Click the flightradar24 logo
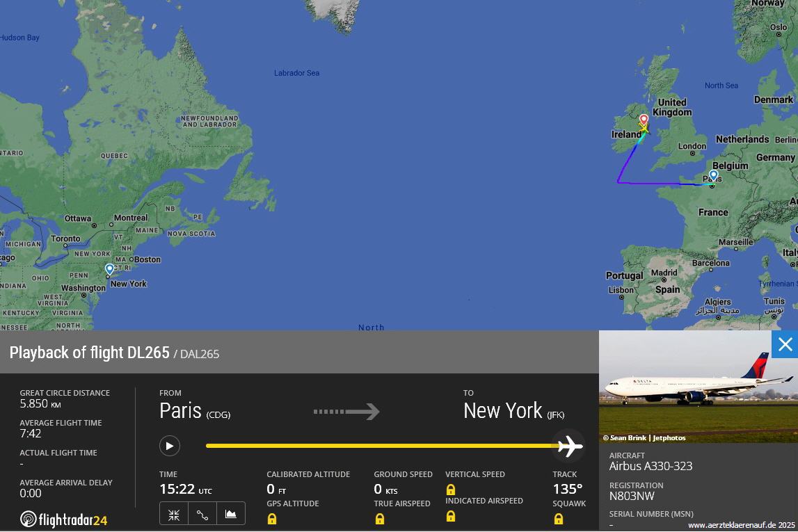This screenshot has height=532, width=798. point(63,519)
